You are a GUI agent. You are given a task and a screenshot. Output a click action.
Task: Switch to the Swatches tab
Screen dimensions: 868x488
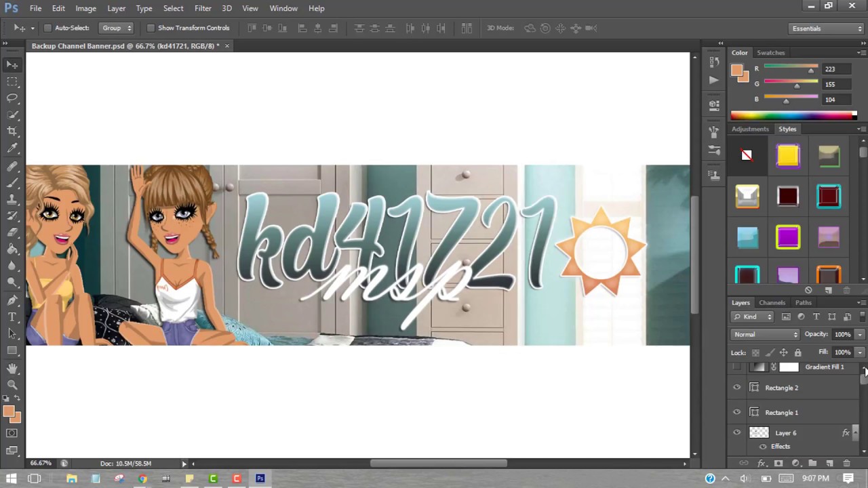tap(770, 53)
